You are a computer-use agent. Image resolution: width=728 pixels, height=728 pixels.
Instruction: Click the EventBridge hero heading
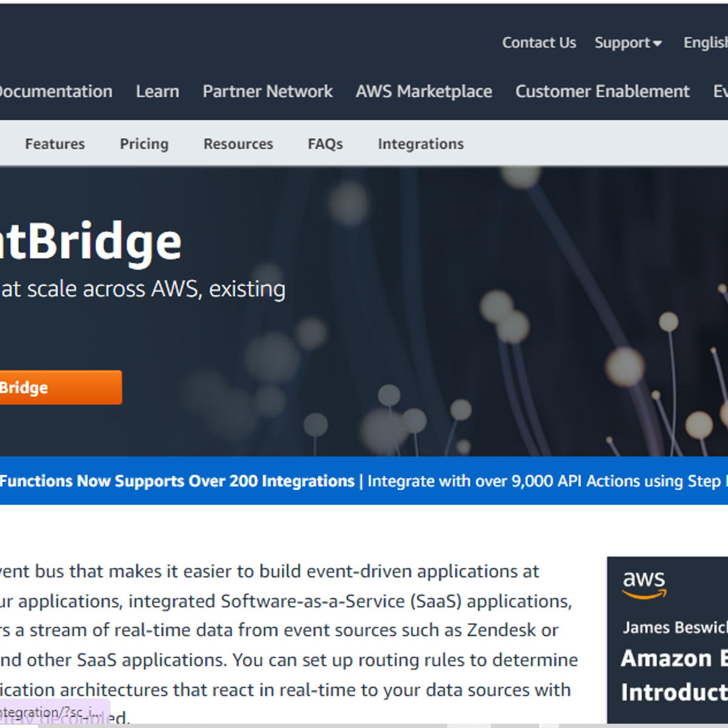(91, 242)
